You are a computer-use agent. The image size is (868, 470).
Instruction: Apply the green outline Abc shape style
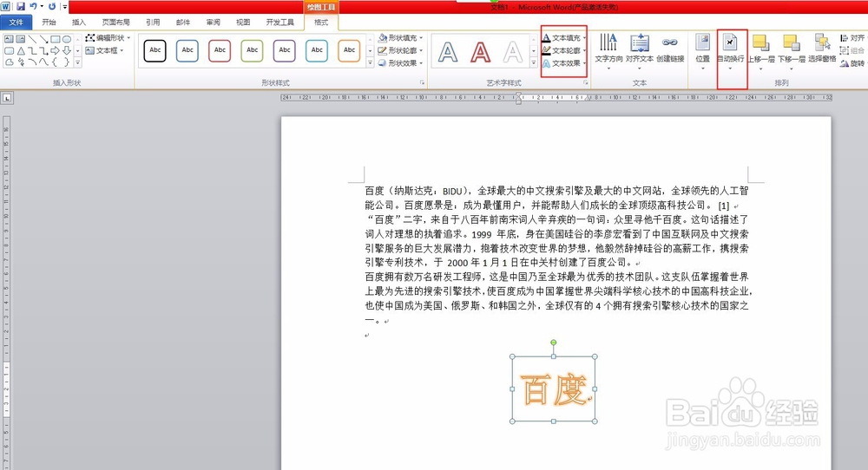[x=252, y=51]
